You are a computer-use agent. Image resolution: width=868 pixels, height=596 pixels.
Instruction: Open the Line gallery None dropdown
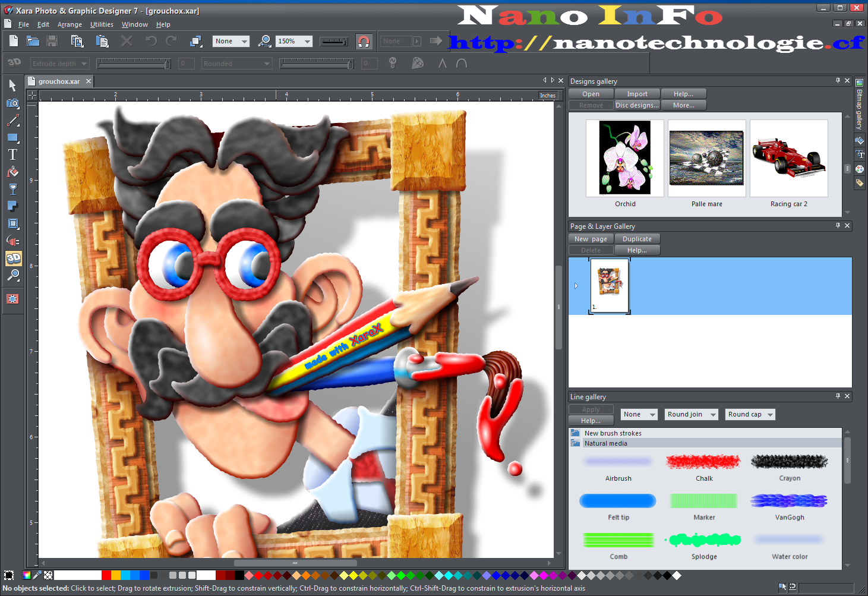tap(639, 414)
